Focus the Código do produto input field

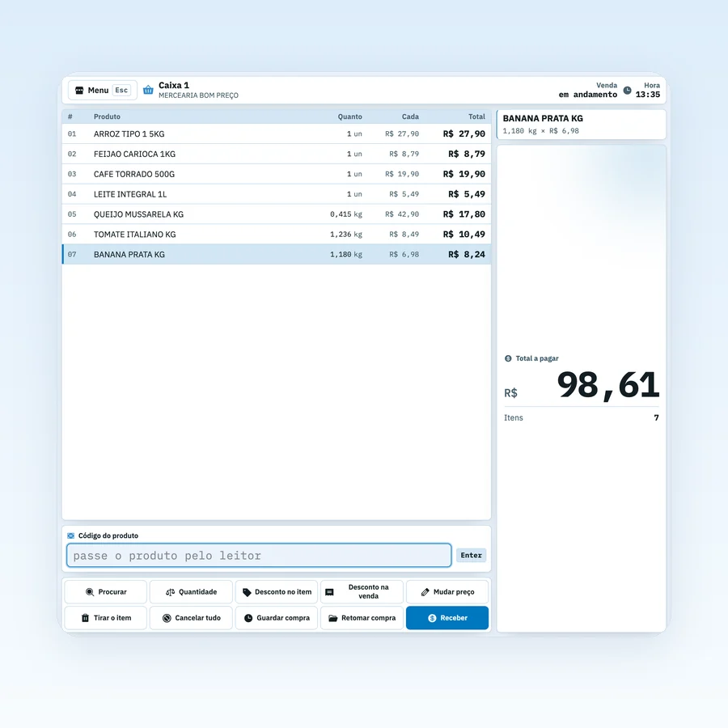click(259, 555)
